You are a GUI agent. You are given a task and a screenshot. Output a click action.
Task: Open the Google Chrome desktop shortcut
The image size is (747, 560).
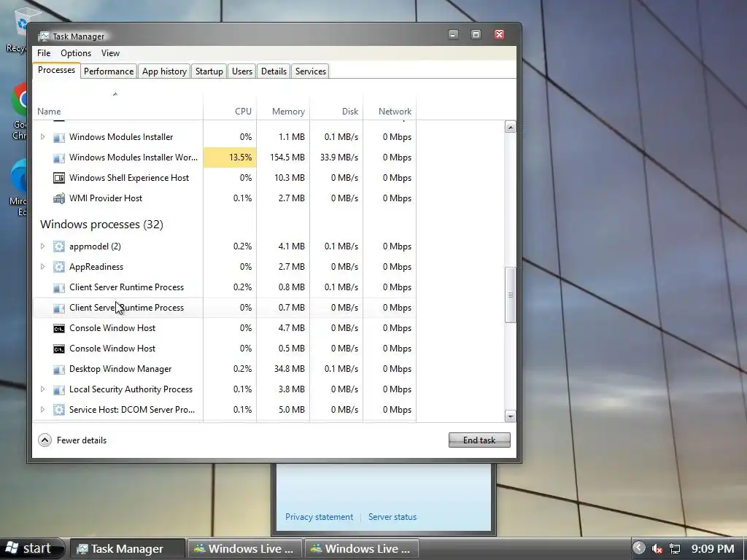19,111
